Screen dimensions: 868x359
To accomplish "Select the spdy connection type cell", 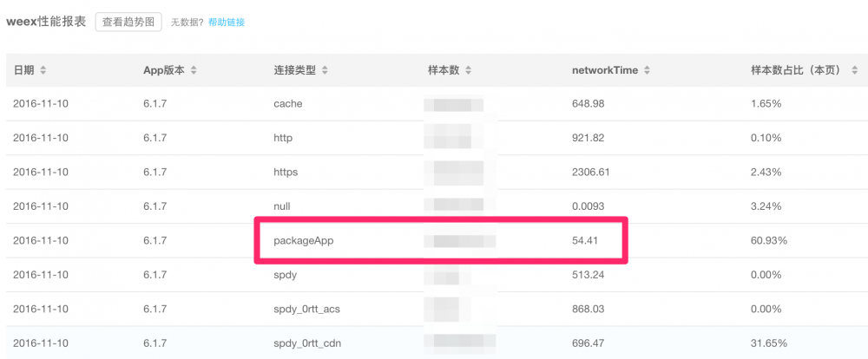I will pyautogui.click(x=285, y=275).
